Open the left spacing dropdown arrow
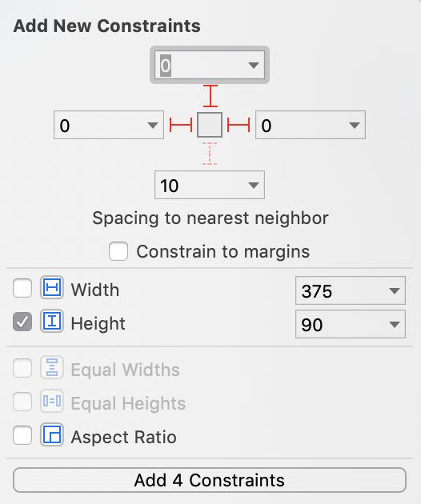This screenshot has width=421, height=504. coord(153,125)
